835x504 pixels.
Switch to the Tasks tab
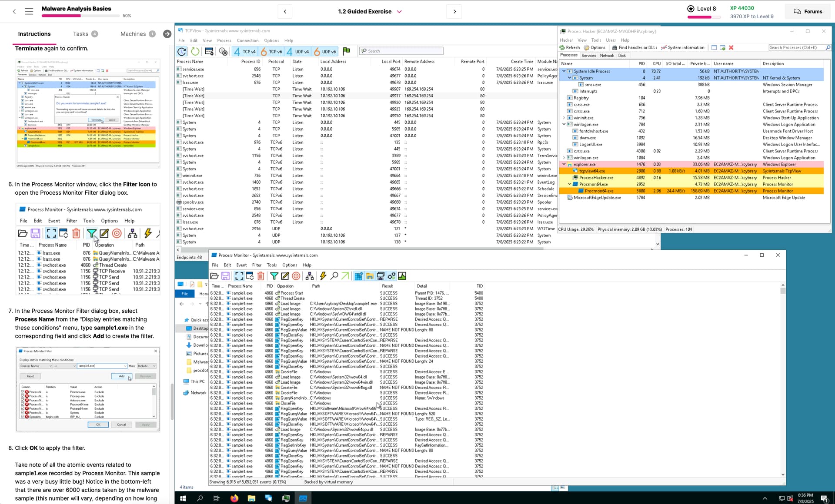[85, 34]
